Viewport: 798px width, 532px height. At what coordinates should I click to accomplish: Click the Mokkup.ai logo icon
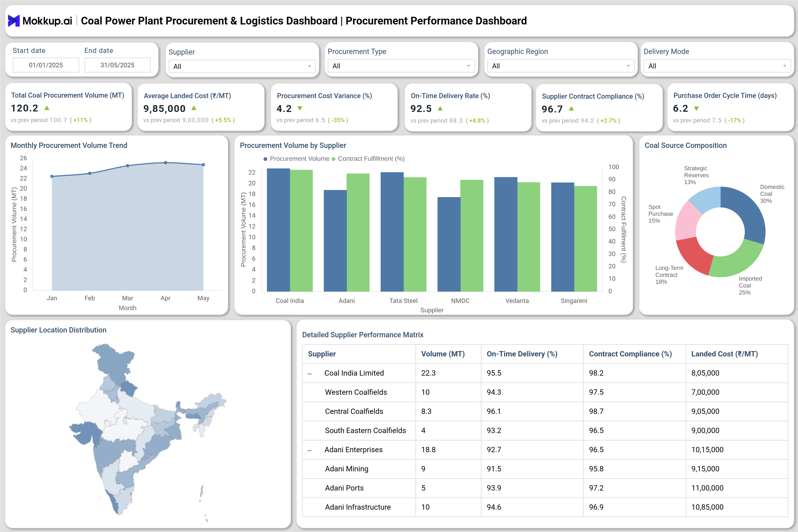click(x=14, y=21)
